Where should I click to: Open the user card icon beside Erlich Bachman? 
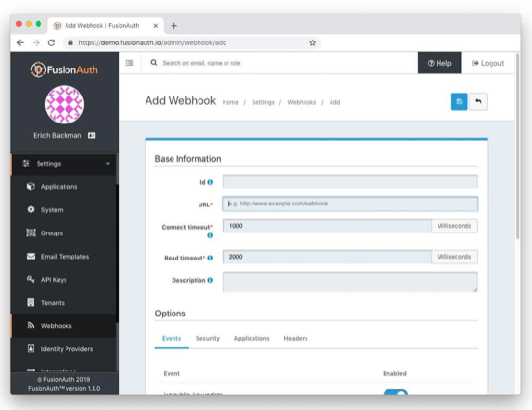tap(92, 135)
